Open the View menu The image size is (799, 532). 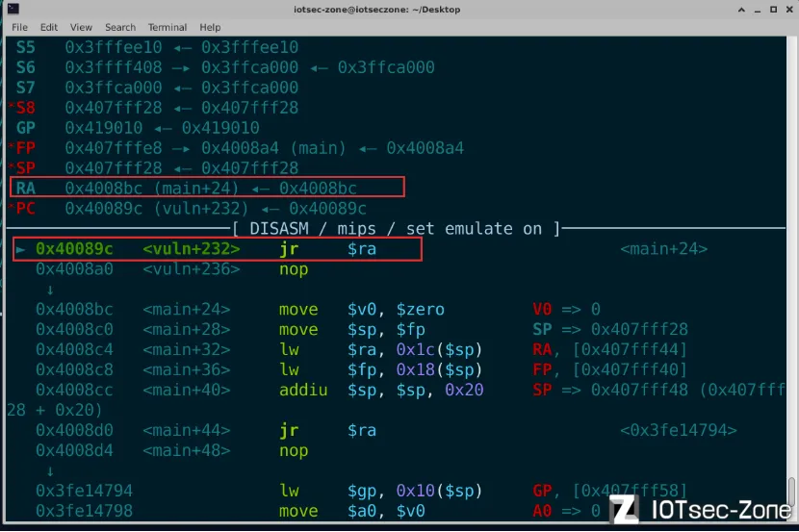click(81, 27)
